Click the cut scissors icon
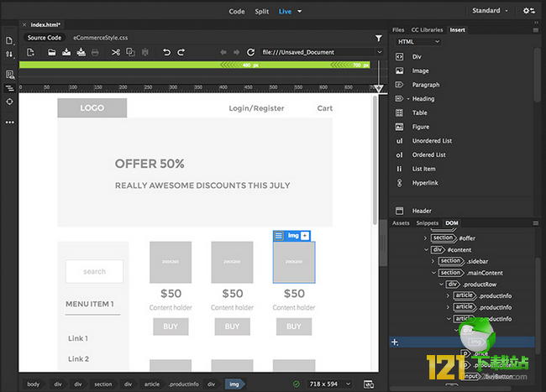546x392 pixels. [116, 52]
